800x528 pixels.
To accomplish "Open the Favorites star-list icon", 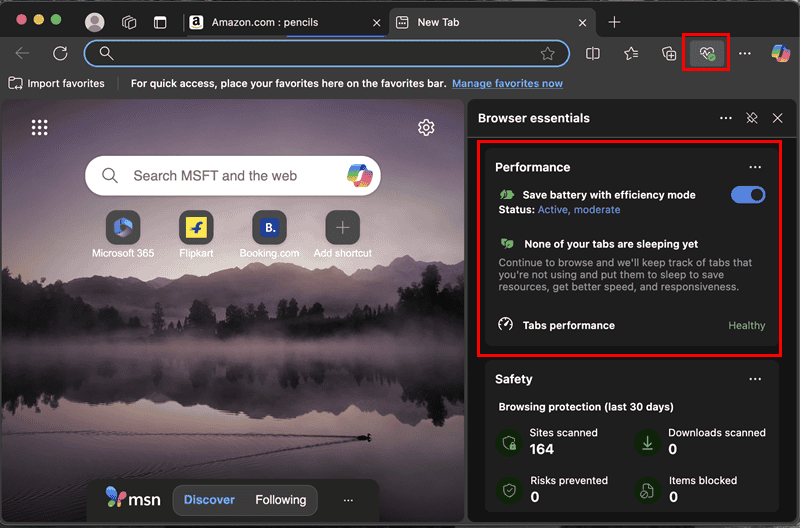I will point(631,53).
